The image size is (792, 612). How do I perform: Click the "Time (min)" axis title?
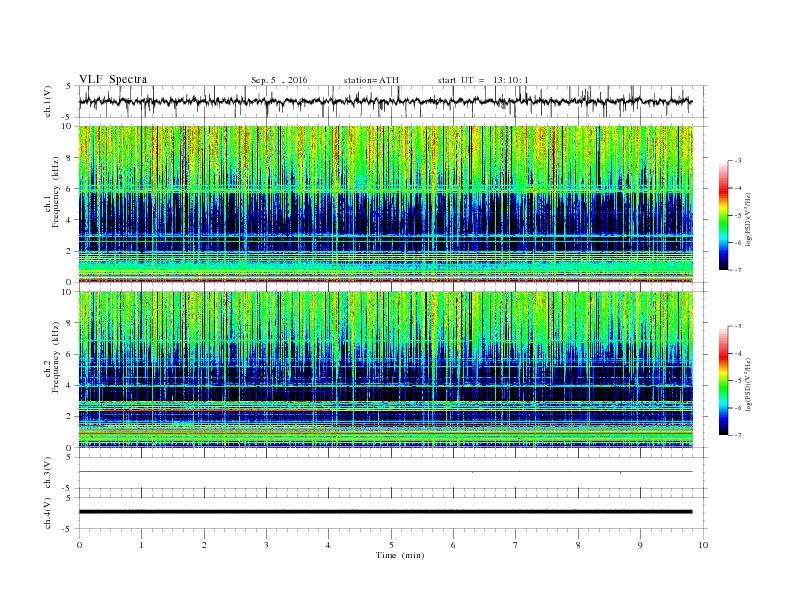pos(400,555)
